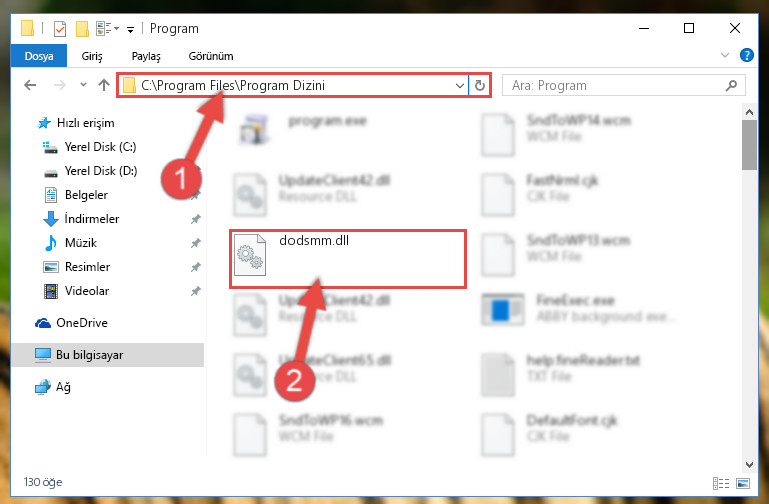Expand the ribbon with the chevron
Screen dimensions: 769x504
click(724, 55)
